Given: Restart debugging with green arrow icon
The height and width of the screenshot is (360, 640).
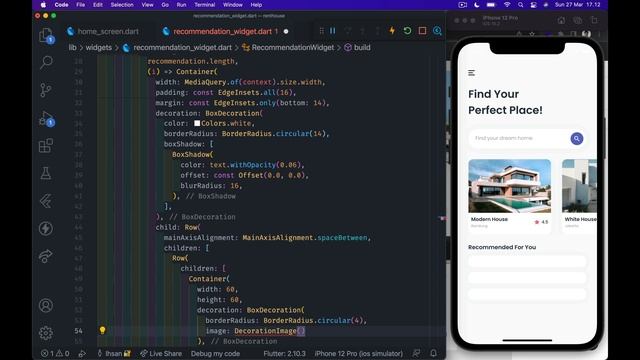Looking at the screenshot, I should click(407, 31).
